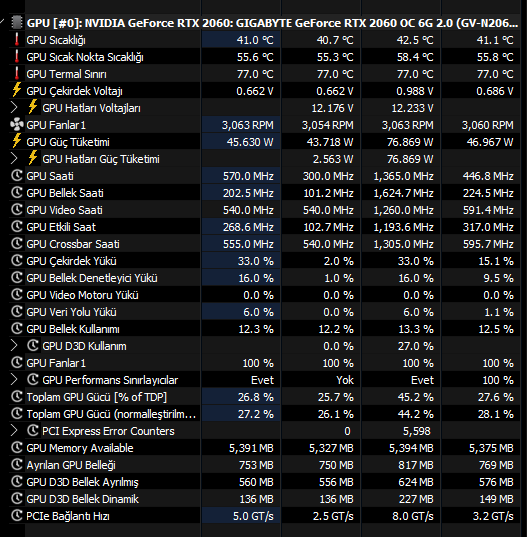Image resolution: width=527 pixels, height=537 pixels.
Task: Click the 5,391 MB memory available value
Action: pyautogui.click(x=251, y=448)
